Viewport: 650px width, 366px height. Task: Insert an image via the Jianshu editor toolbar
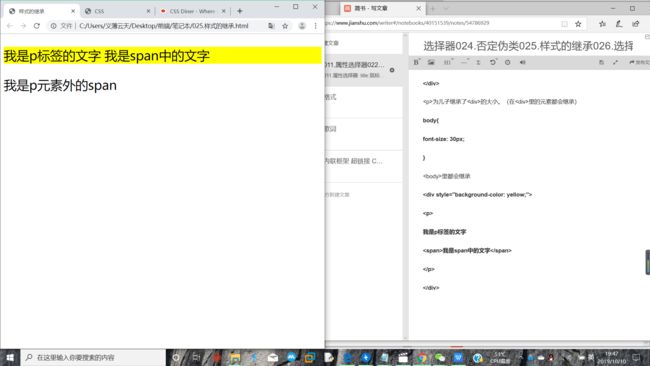pos(431,62)
